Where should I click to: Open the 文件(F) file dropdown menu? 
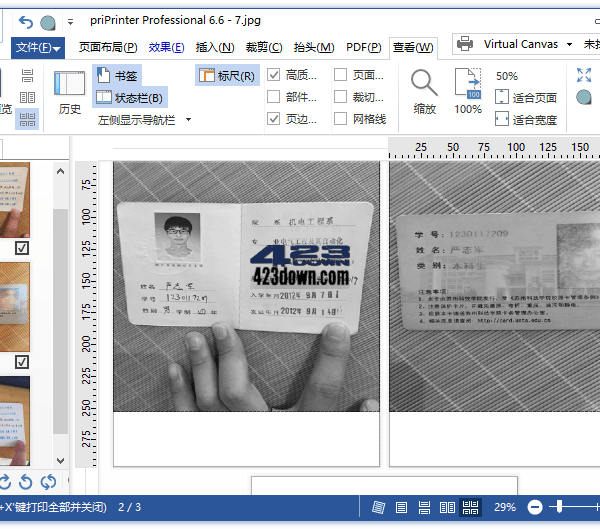[x=39, y=48]
